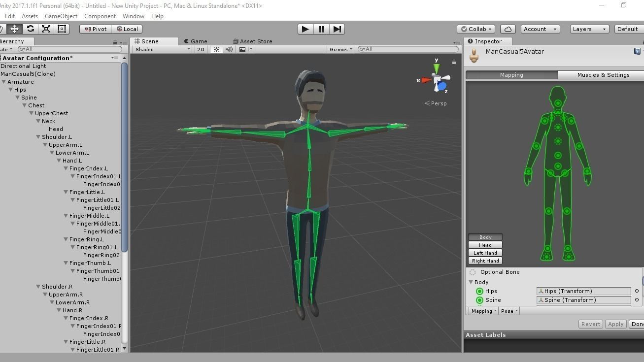This screenshot has height=362, width=644.
Task: Open the Mapping dropdown at bottom
Action: [x=483, y=311]
